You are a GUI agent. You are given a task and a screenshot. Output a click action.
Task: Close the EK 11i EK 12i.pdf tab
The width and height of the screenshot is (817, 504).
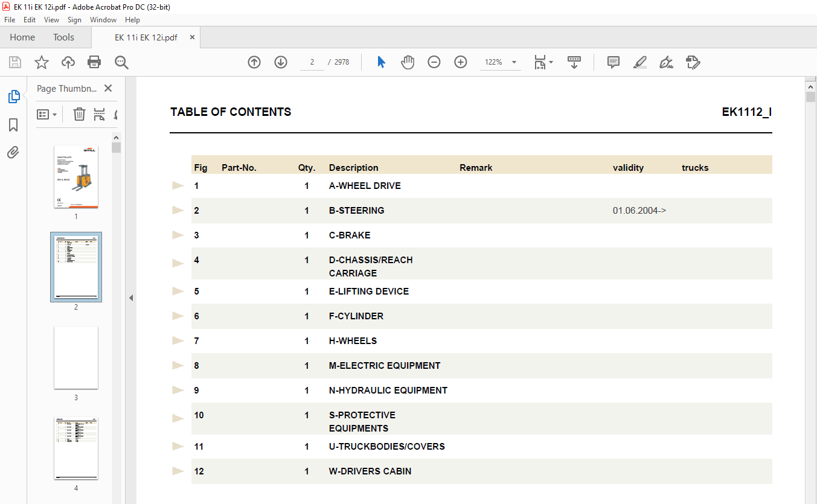(192, 37)
